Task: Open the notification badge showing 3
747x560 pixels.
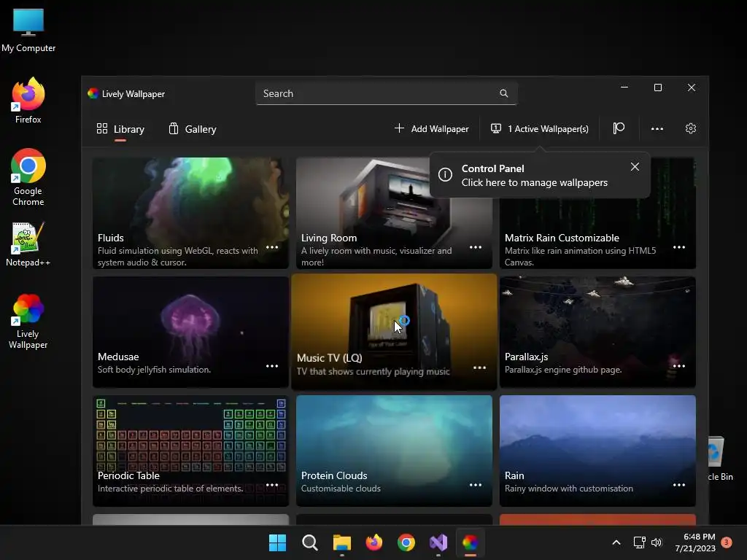Action: (727, 542)
